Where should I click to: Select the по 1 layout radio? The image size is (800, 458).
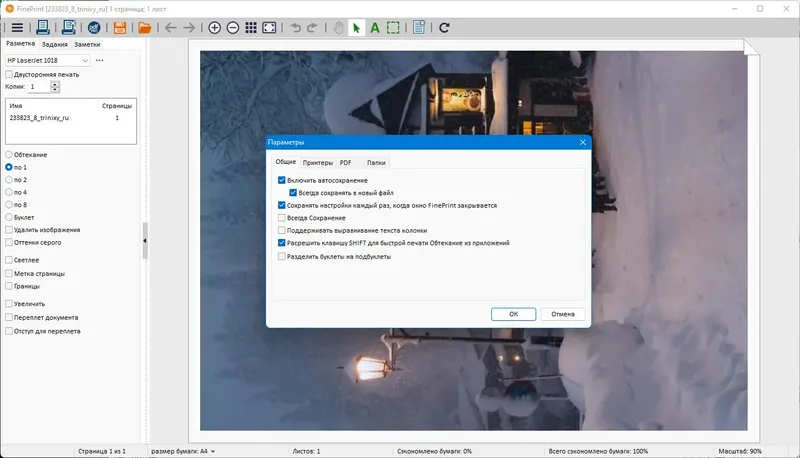point(9,167)
